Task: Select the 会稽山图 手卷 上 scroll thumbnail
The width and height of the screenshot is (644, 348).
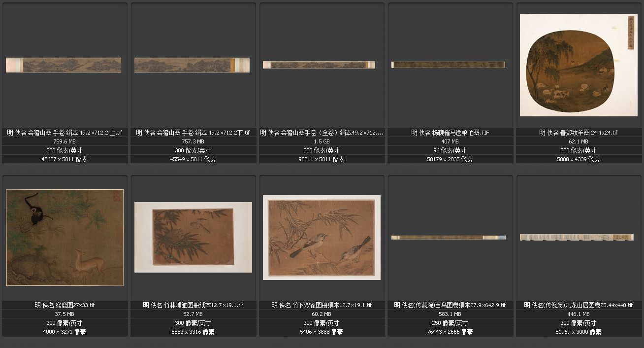Action: [x=64, y=65]
